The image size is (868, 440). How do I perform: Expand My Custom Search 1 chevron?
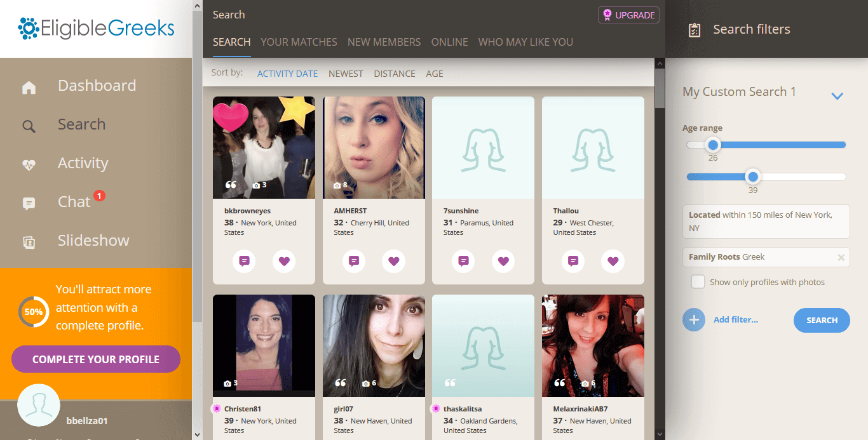pyautogui.click(x=837, y=97)
